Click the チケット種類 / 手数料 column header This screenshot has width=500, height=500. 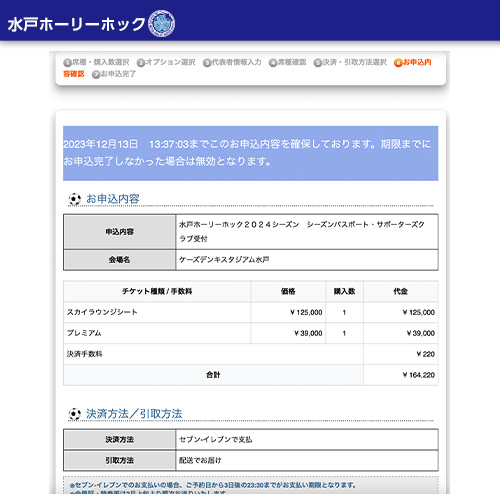click(157, 291)
